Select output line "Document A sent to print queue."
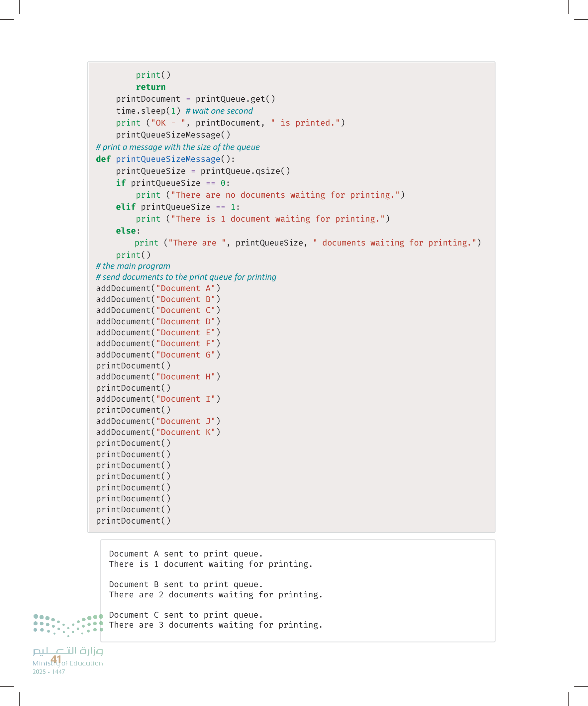Screen dimensions: 588x706 point(186,554)
